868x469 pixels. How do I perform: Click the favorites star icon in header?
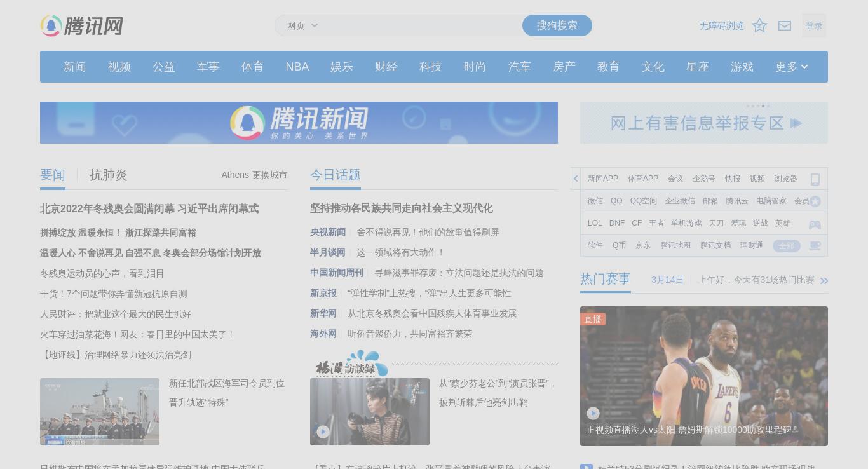coord(759,25)
